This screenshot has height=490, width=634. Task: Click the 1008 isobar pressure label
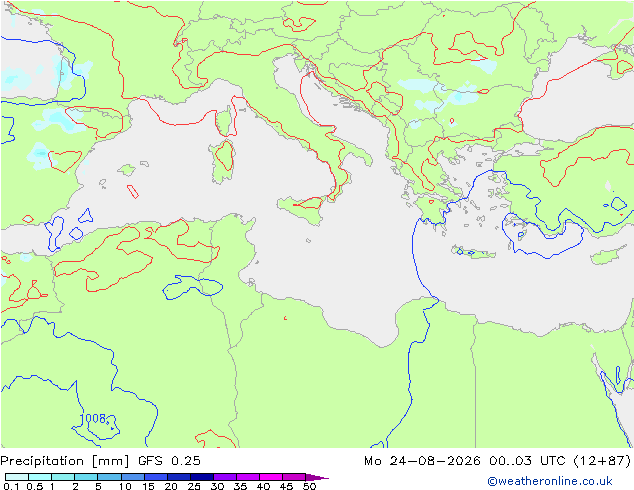point(93,418)
